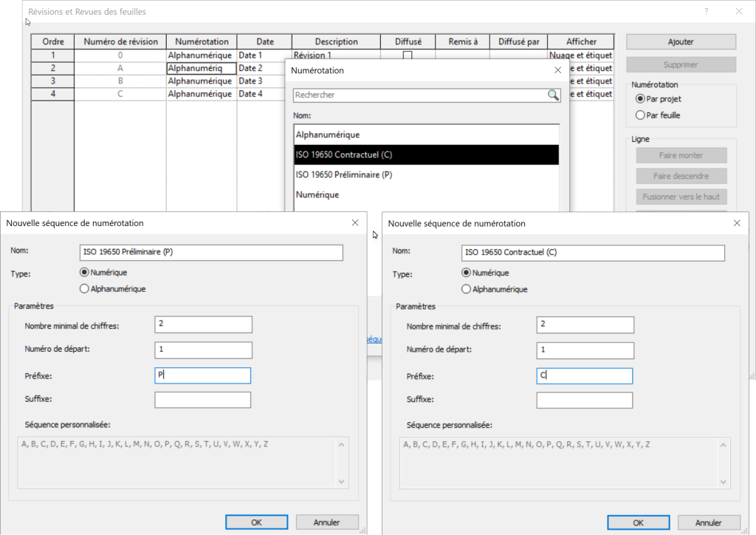756x535 pixels.
Task: Close the left Nouvelle séquence dialog
Action: coord(355,222)
